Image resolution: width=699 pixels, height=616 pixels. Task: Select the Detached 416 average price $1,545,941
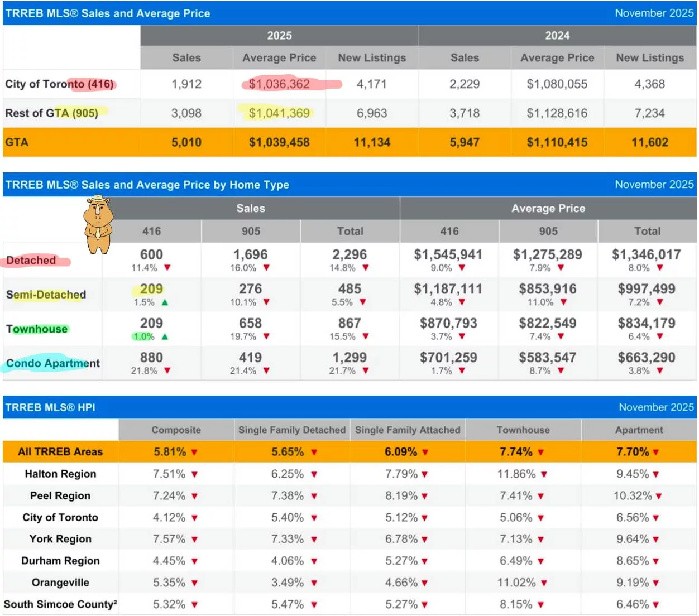pyautogui.click(x=448, y=255)
